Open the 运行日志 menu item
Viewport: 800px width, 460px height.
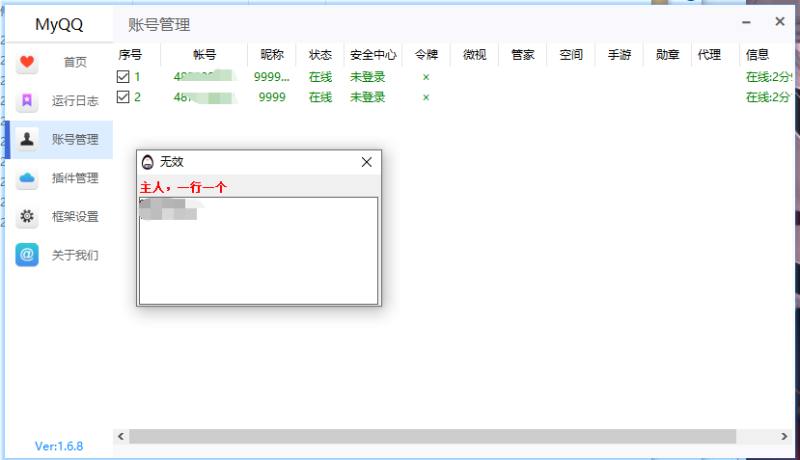[75, 101]
